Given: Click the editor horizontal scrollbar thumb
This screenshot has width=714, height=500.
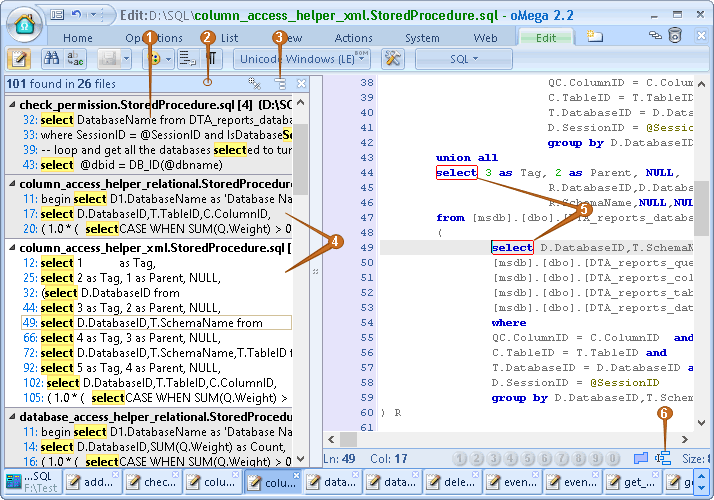Looking at the screenshot, I should [349, 439].
